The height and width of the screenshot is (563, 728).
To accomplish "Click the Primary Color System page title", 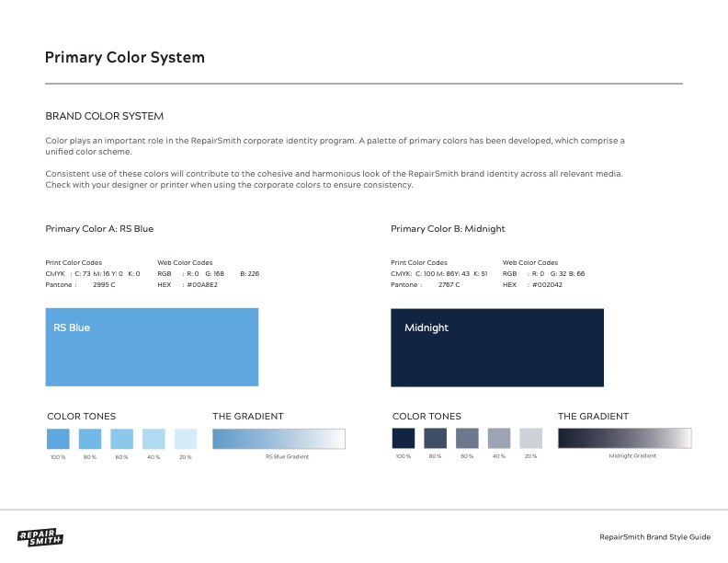I will [125, 58].
